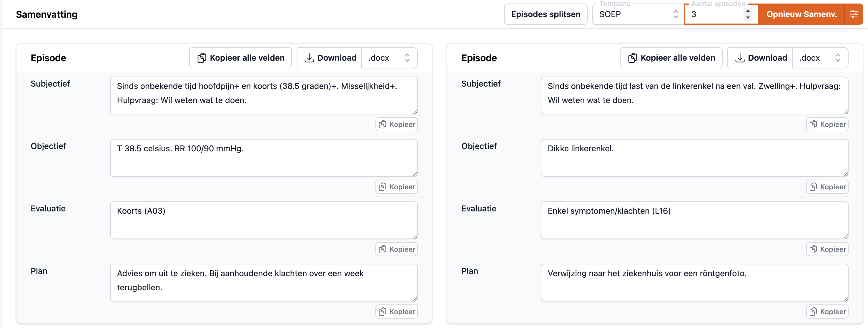Edit the ankle episode Subjectief text box
This screenshot has height=328, width=868.
click(694, 95)
